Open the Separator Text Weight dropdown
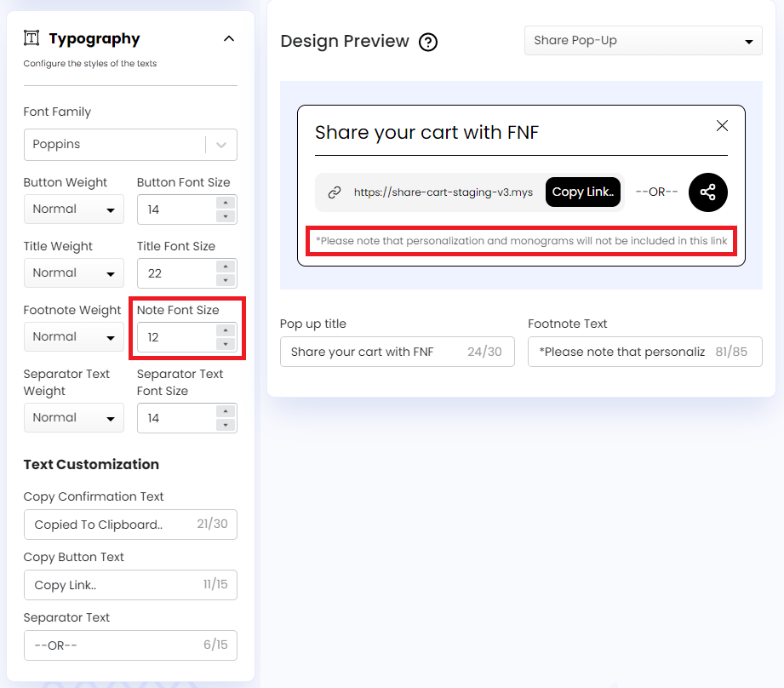Image resolution: width=784 pixels, height=688 pixels. pos(73,418)
